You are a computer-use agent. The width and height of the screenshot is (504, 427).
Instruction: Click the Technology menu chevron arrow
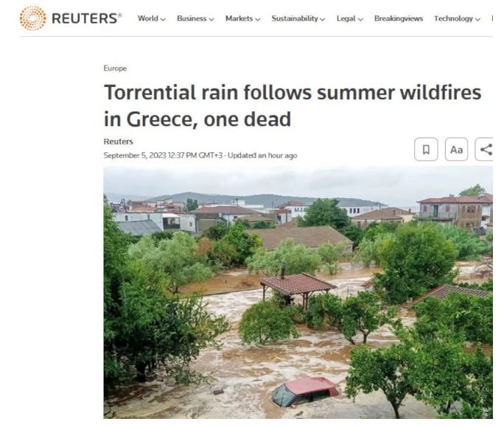pos(477,19)
